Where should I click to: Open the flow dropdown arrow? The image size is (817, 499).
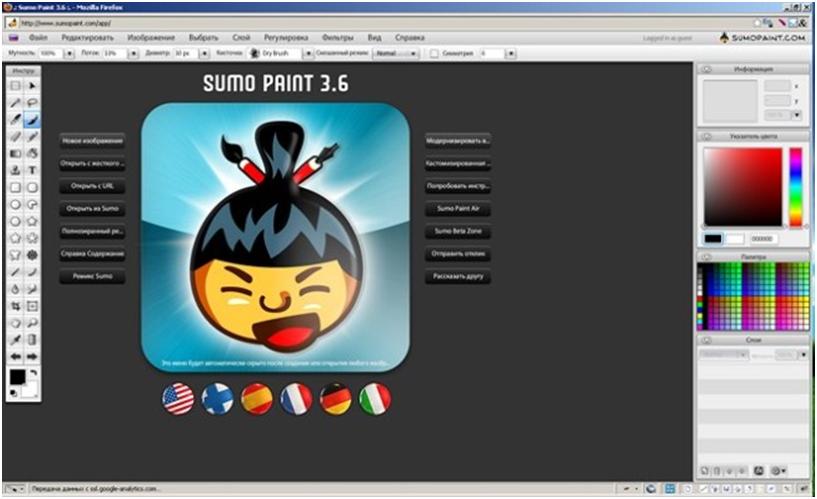pyautogui.click(x=133, y=53)
